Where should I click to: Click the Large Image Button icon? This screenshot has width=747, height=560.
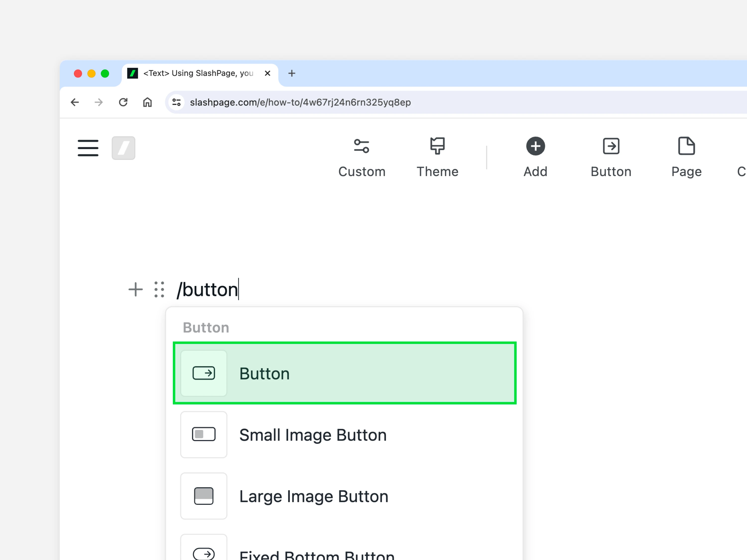click(204, 496)
